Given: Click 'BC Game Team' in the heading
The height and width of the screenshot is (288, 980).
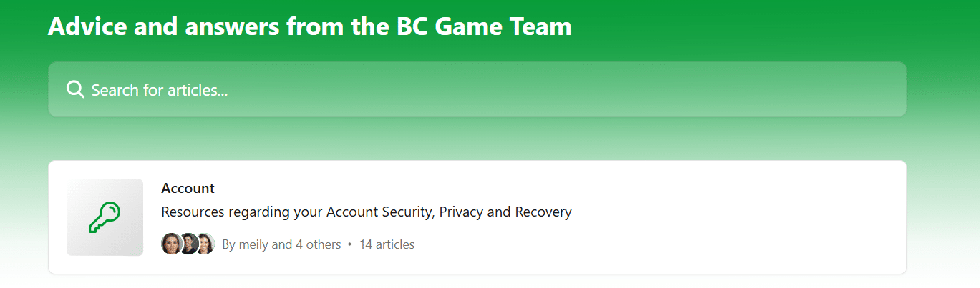Looking at the screenshot, I should point(484,27).
